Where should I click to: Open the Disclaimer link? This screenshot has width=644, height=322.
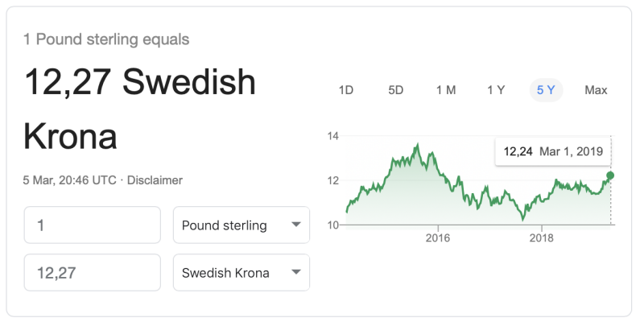coord(155,180)
